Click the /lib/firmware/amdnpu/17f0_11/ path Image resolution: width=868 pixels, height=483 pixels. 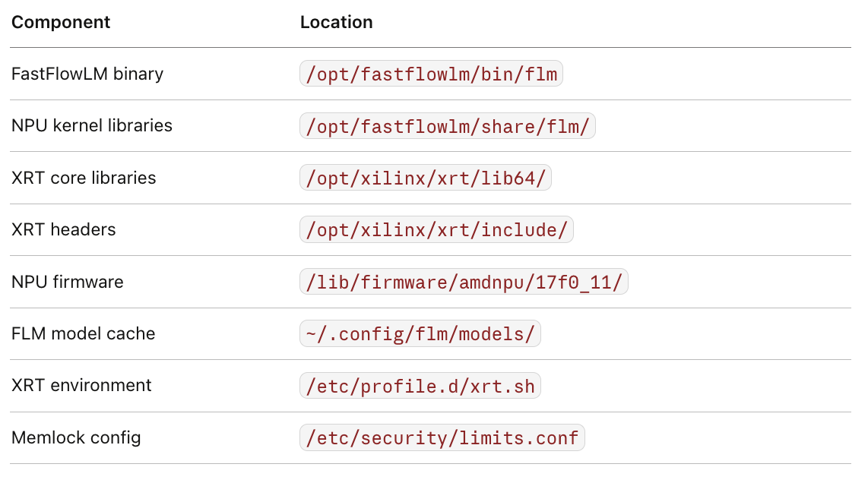[464, 282]
